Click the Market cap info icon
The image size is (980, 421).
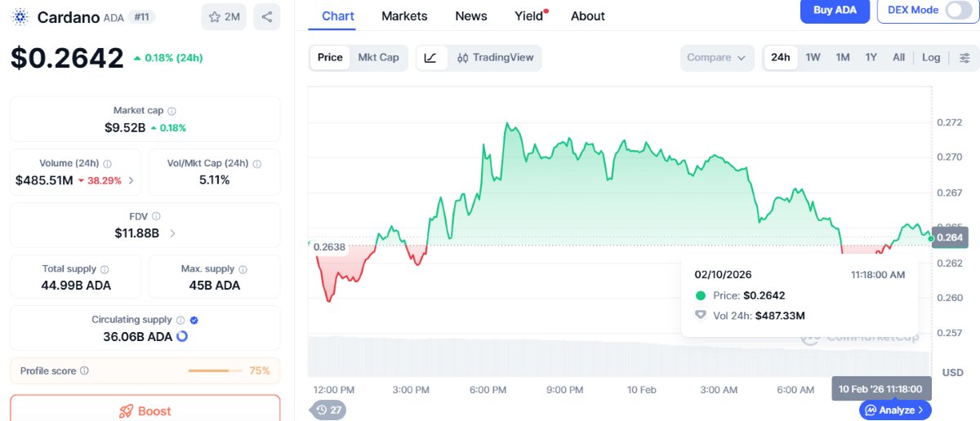171,111
